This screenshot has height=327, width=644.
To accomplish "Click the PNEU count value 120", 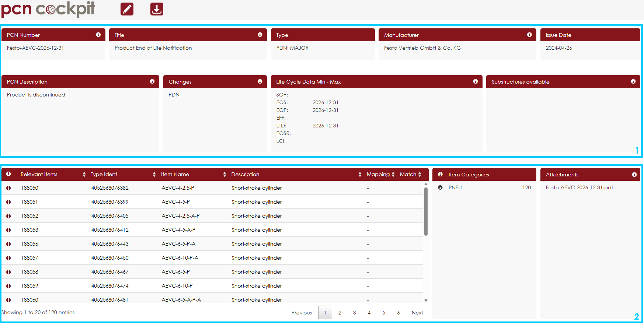I will tap(526, 187).
